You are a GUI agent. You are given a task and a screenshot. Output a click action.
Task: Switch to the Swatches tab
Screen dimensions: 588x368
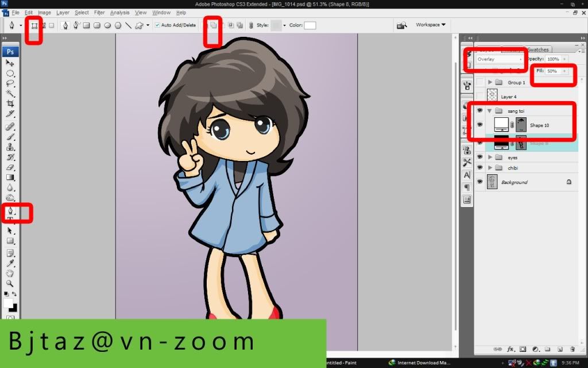537,49
